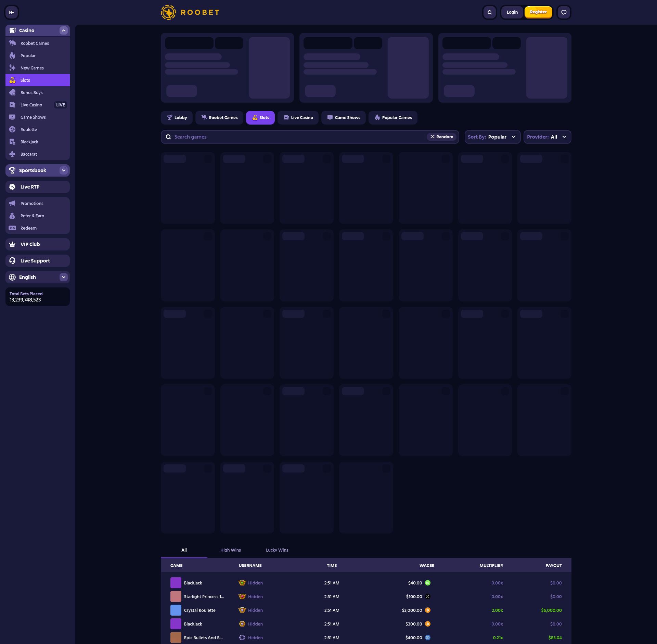Switch to the High Wins tab
This screenshot has height=644, width=657.
tap(230, 550)
